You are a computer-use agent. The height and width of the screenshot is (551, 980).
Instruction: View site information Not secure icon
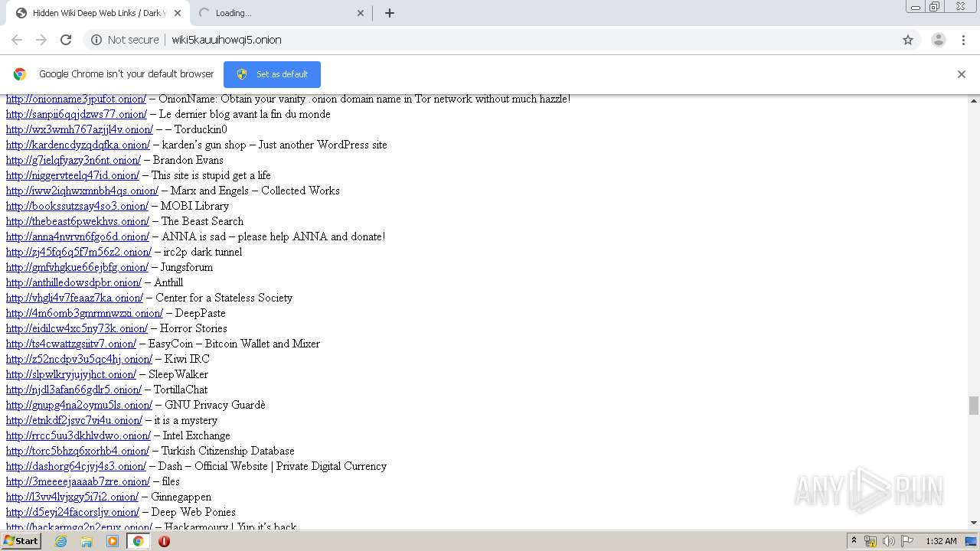[x=96, y=40]
